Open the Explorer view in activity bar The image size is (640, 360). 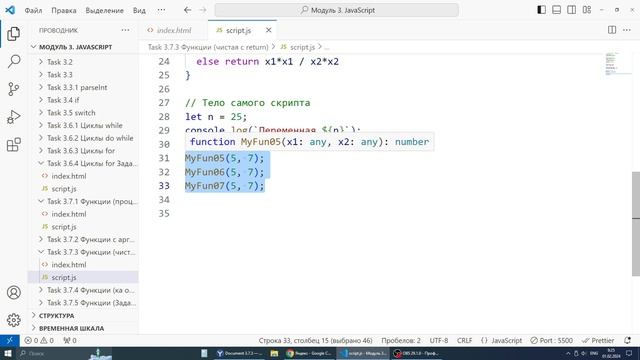click(13, 34)
